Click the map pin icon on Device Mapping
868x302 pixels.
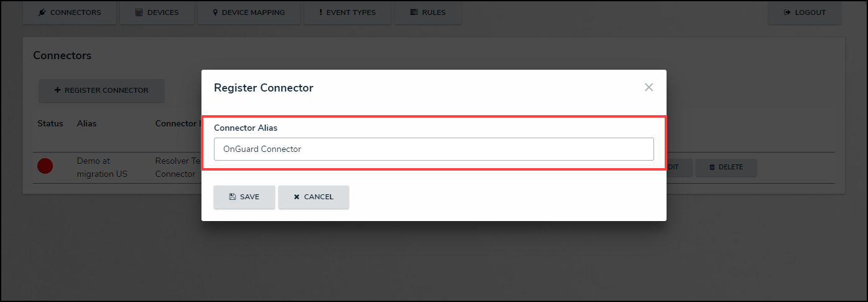pyautogui.click(x=215, y=12)
